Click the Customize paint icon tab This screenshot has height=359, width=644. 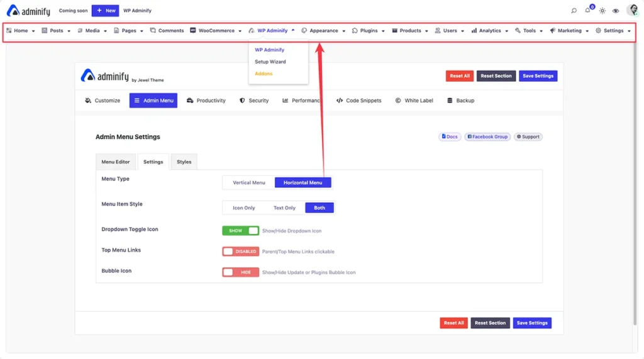point(88,100)
